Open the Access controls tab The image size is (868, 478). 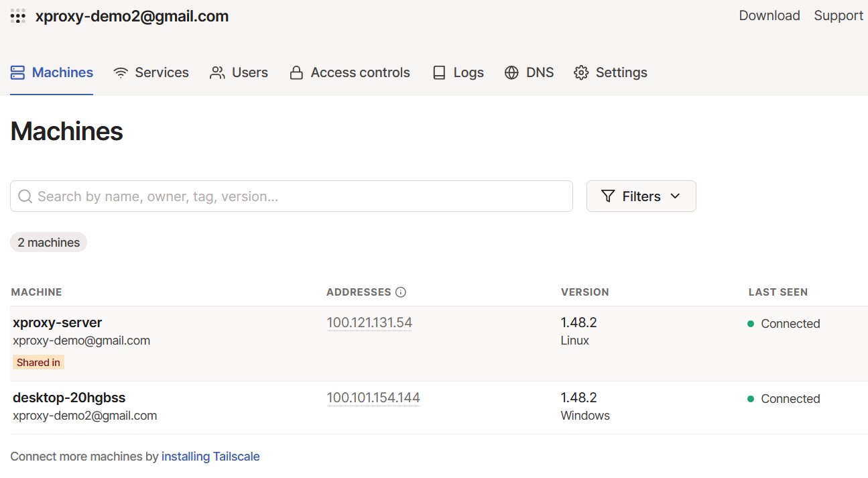(350, 72)
